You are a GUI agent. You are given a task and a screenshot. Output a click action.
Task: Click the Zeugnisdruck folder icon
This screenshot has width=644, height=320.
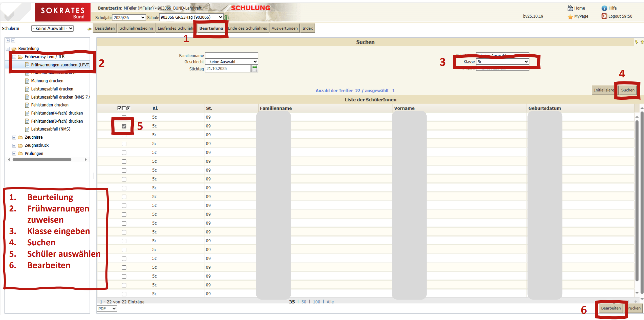pyautogui.click(x=20, y=145)
